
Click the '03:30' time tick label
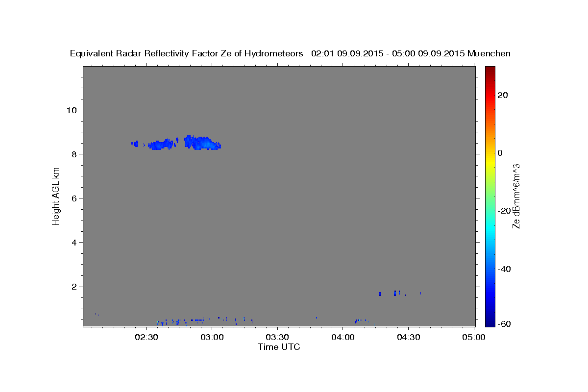point(278,338)
